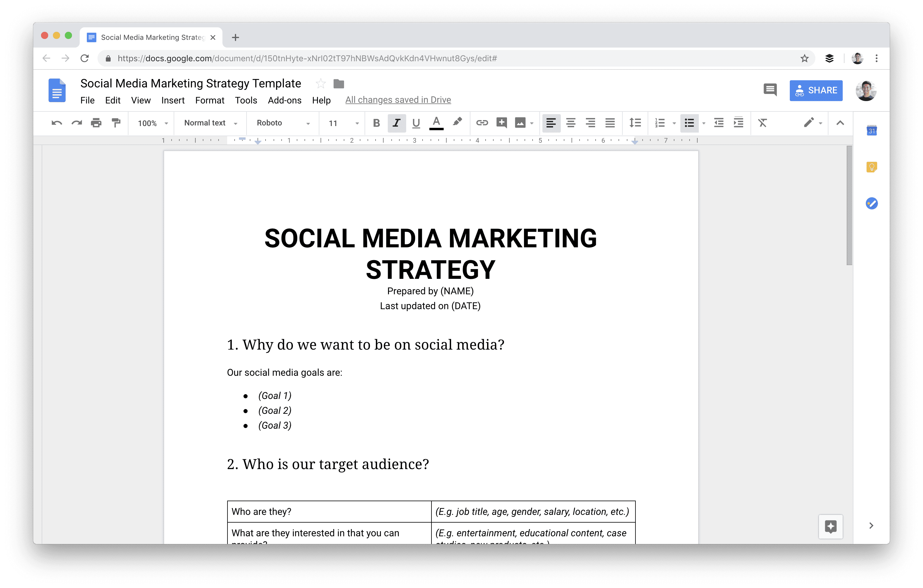The width and height of the screenshot is (923, 588).
Task: Click the Explore button at bottom right
Action: tap(831, 527)
